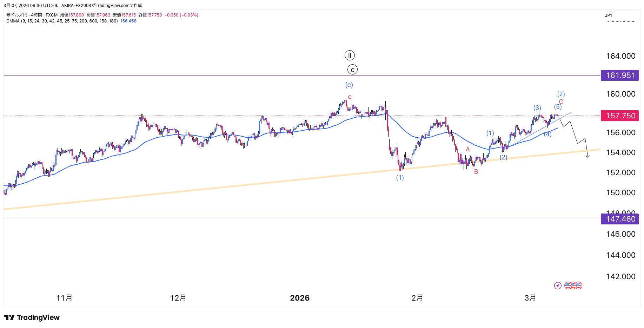Select the circled II wave label
Screen dimensions: 644x328
350,55
